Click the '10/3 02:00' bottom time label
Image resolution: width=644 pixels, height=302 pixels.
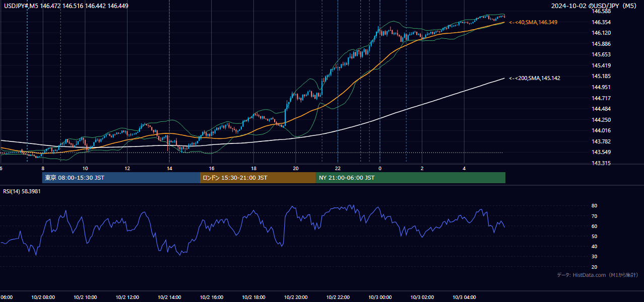tap(422, 297)
